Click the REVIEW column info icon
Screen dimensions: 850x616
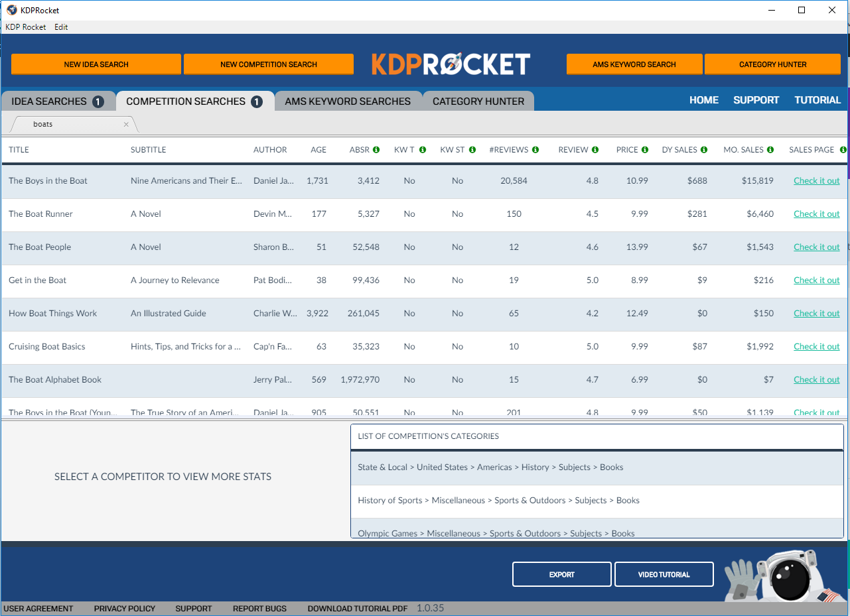(x=595, y=150)
